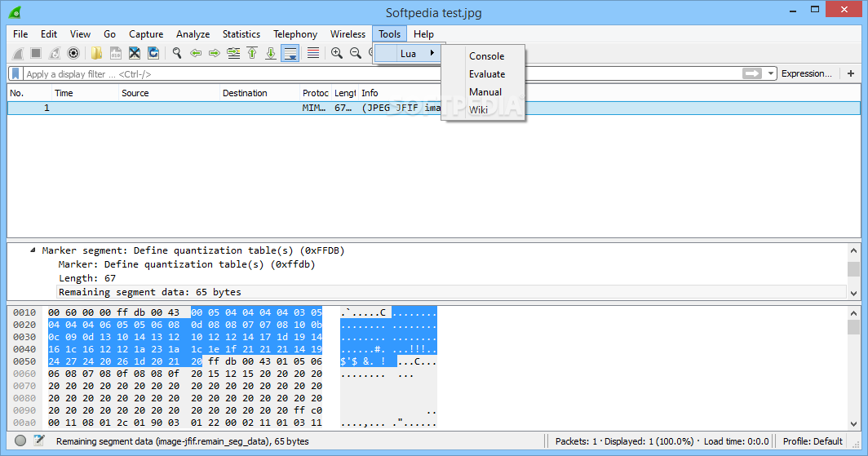Click the zoom in magnifier icon
868x456 pixels.
pyautogui.click(x=337, y=53)
